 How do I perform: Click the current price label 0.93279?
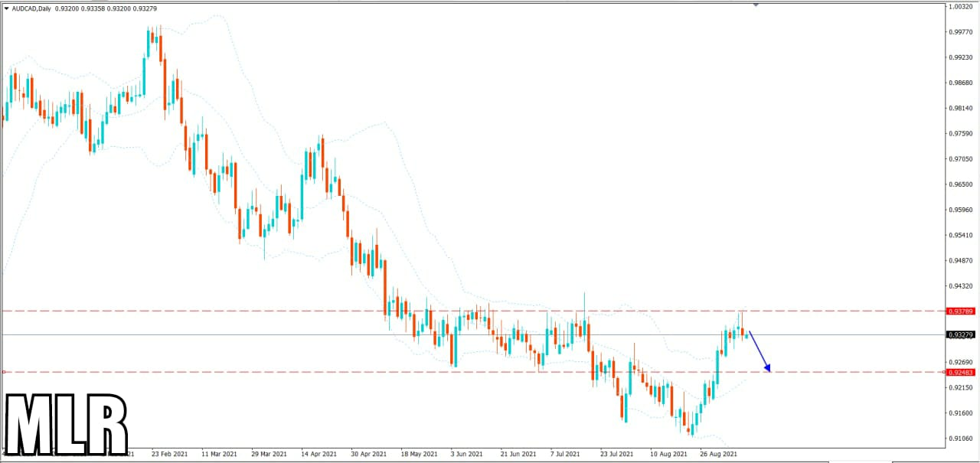(x=960, y=334)
